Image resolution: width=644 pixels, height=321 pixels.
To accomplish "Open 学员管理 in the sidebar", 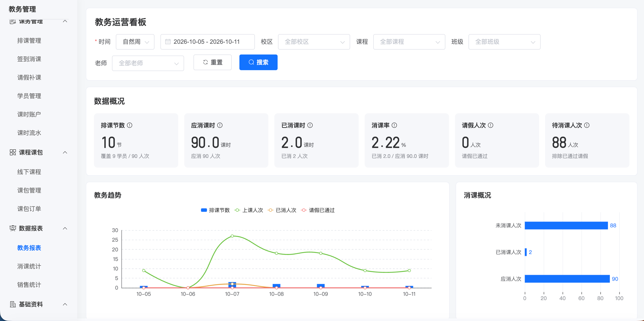I will 29,96.
